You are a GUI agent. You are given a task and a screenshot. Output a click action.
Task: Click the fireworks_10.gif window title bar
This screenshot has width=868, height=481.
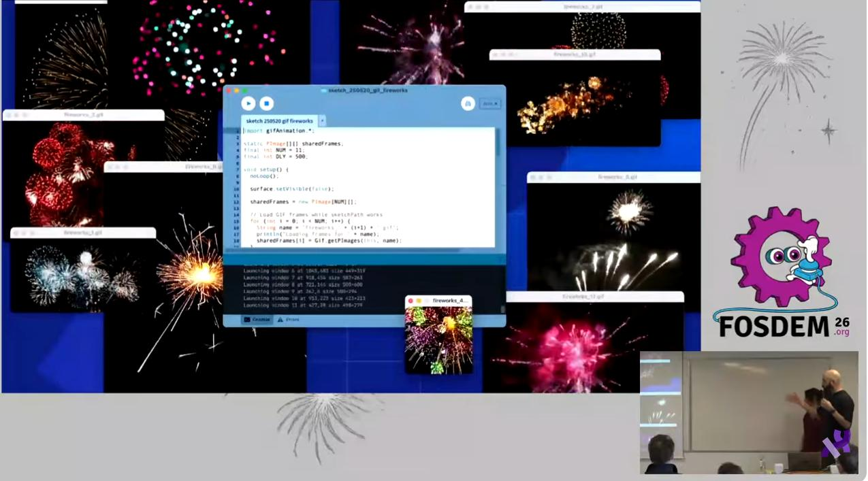click(x=575, y=54)
